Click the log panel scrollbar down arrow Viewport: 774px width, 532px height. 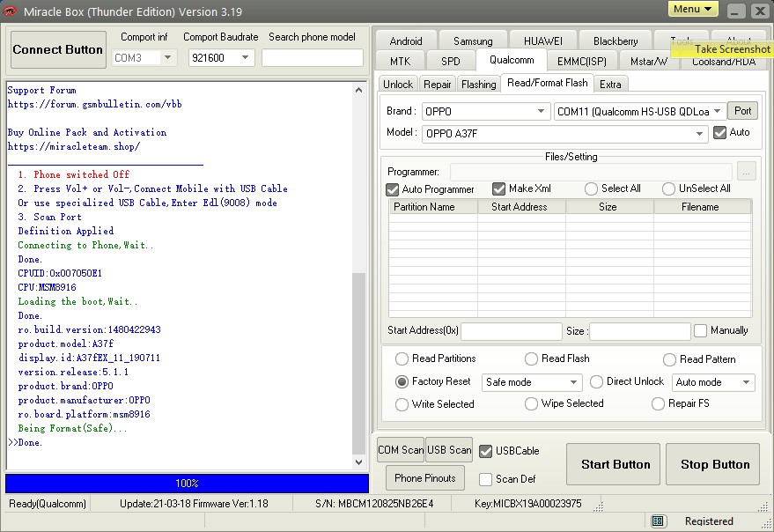pyautogui.click(x=359, y=462)
